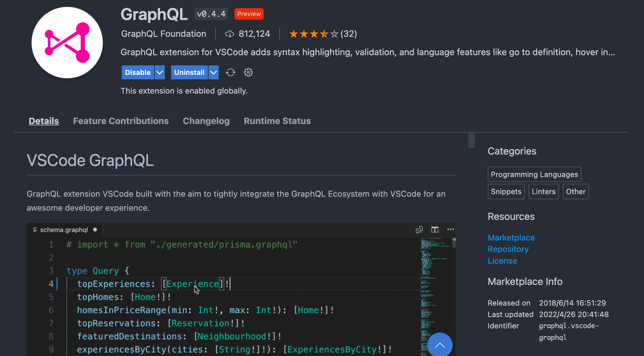Open Preview via the magnifier icon in the code screenshot
644x356 pixels.
[x=419, y=229]
